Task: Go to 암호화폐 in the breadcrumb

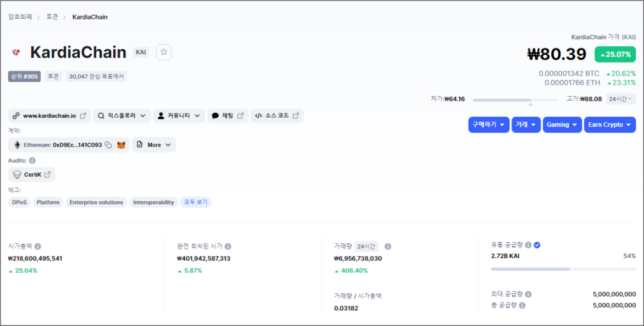Action: 20,17
